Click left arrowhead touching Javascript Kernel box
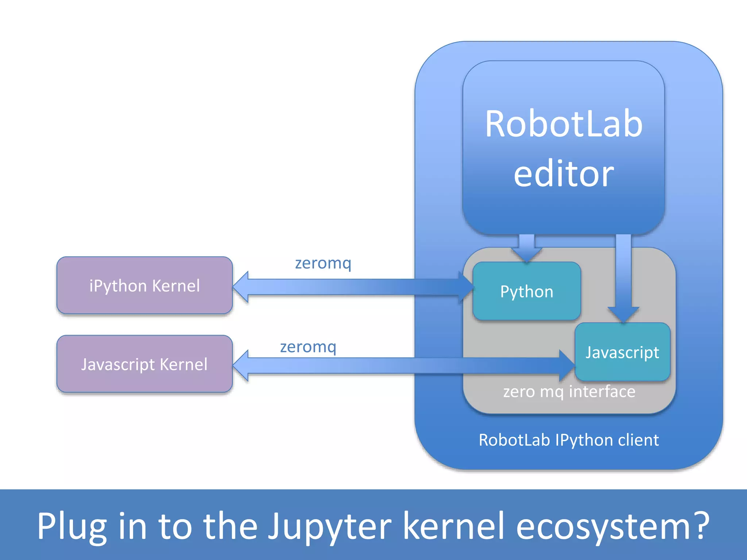This screenshot has height=560, width=747. (242, 365)
